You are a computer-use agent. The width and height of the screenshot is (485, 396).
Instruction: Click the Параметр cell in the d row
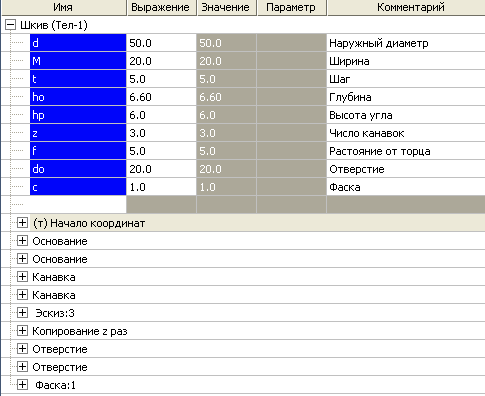click(x=292, y=43)
